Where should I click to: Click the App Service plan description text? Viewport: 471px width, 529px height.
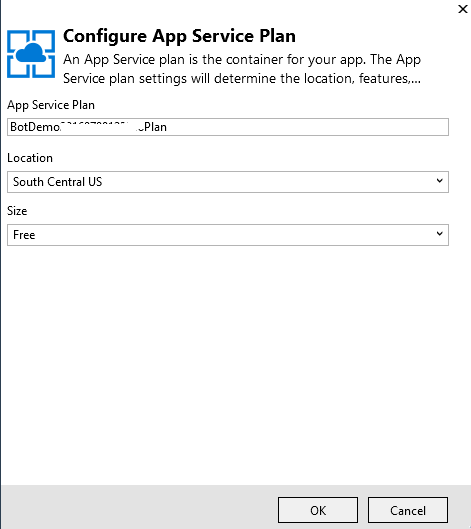pyautogui.click(x=242, y=69)
